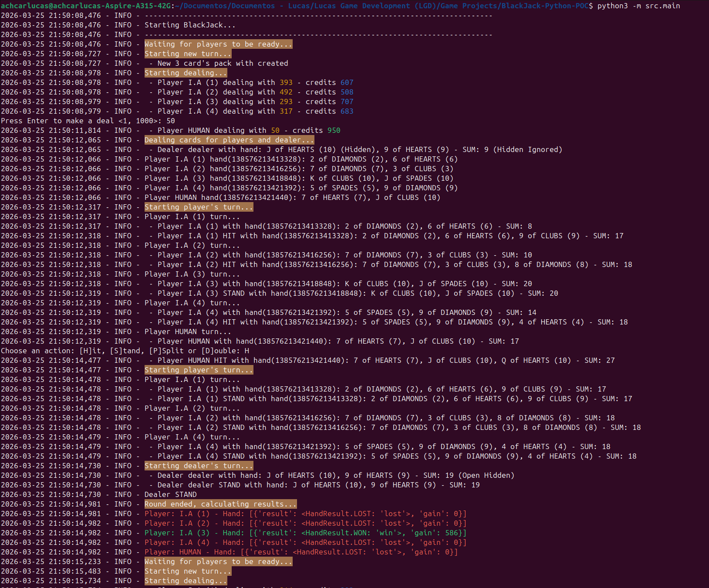Image resolution: width=709 pixels, height=588 pixels.
Task: Select the "New 3 card's pack with created" message
Action: pyautogui.click(x=223, y=63)
